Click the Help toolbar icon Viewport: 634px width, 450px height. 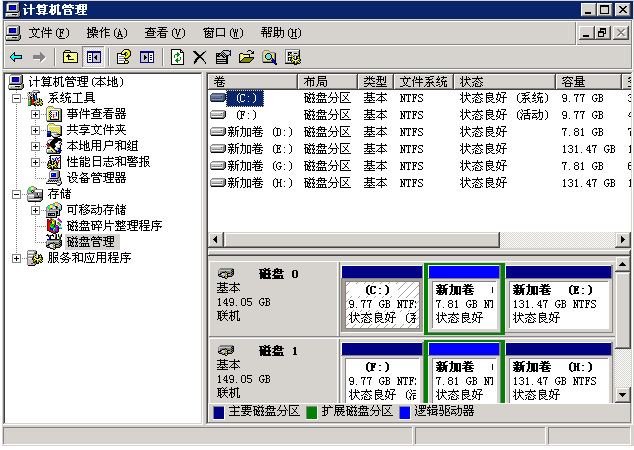pos(124,57)
